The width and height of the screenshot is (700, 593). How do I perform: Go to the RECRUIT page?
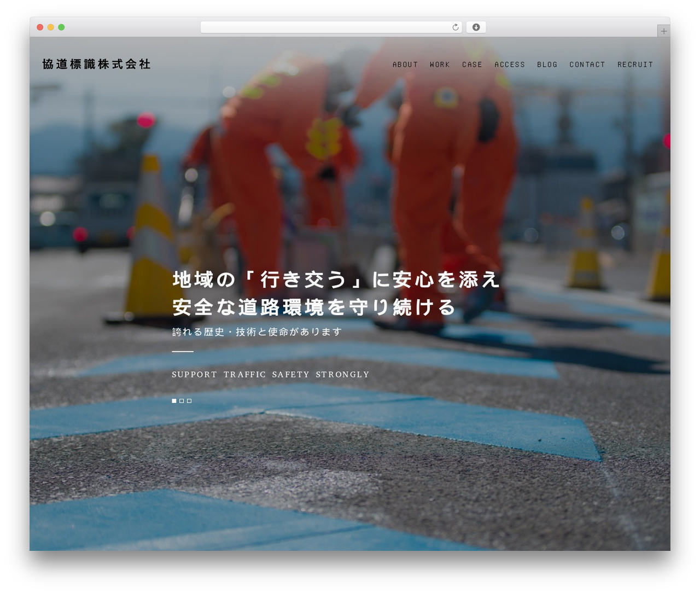635,65
